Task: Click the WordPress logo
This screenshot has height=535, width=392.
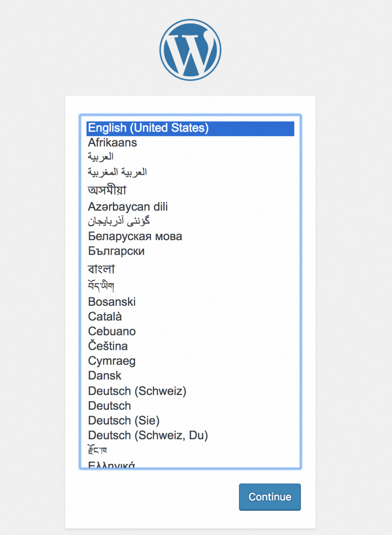Action: [190, 50]
